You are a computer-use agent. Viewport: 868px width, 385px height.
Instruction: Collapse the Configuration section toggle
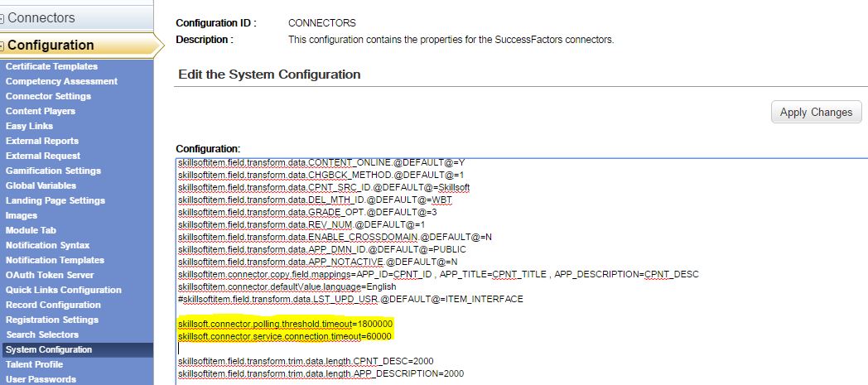(x=2, y=46)
